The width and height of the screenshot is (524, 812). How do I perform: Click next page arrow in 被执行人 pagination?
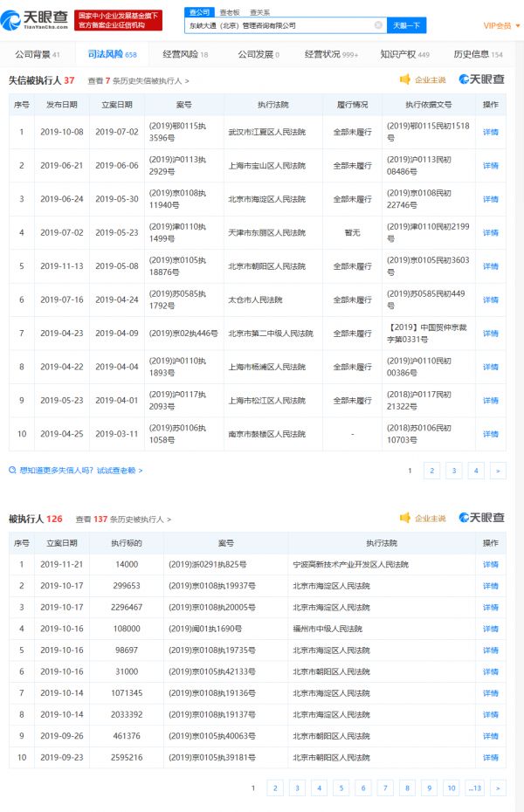(498, 788)
